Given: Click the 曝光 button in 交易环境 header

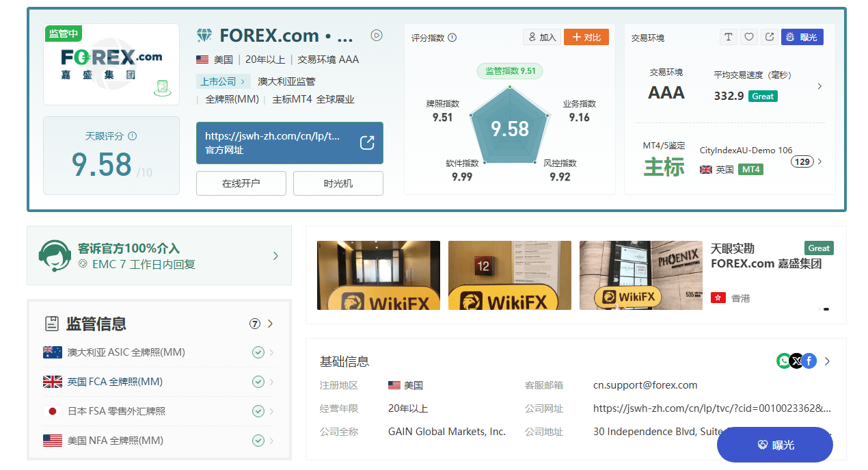Looking at the screenshot, I should click(x=802, y=37).
